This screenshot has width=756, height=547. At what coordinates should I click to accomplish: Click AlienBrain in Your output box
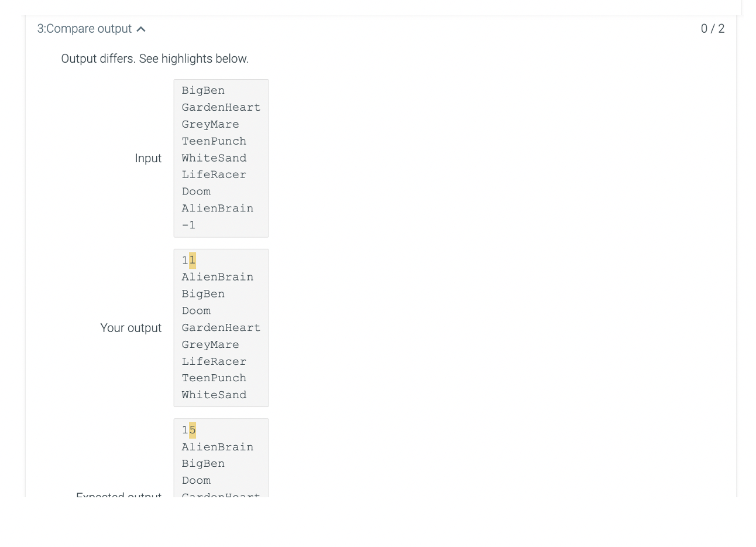pos(218,277)
